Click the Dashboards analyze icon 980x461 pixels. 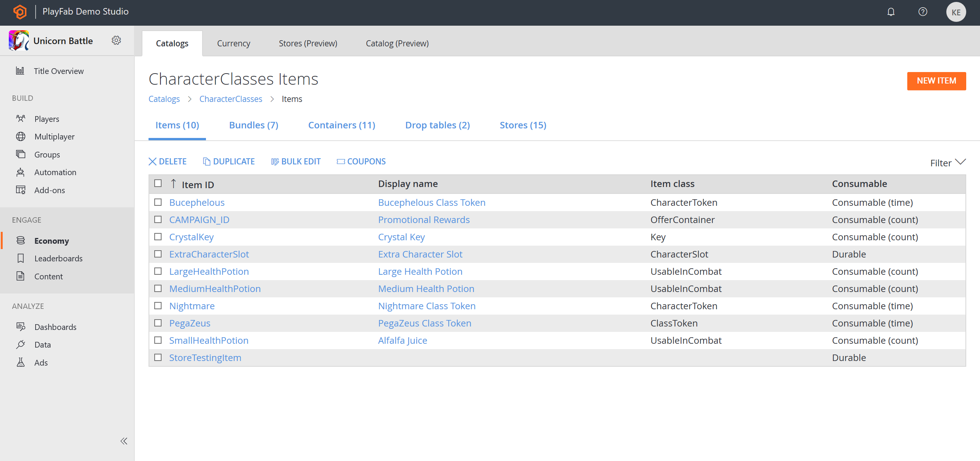(x=21, y=326)
